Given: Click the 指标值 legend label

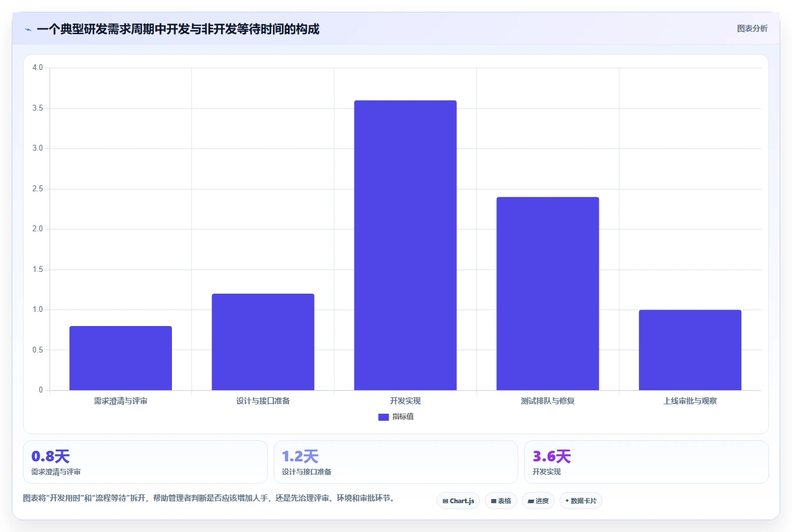Looking at the screenshot, I should [x=403, y=417].
